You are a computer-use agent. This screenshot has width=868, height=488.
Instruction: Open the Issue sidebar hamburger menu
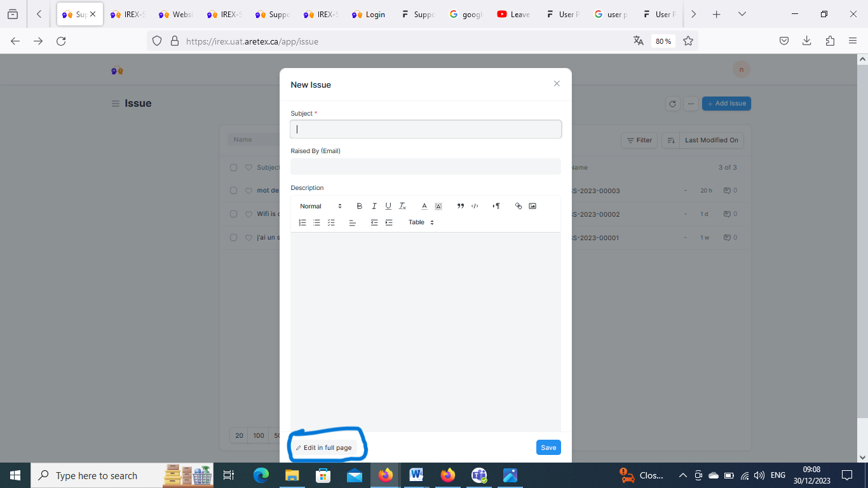pos(116,104)
